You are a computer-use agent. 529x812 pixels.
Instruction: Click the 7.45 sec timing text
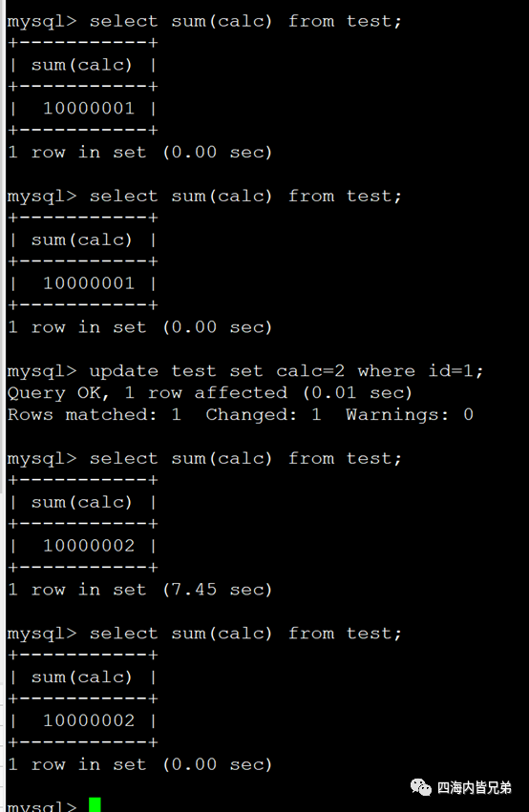217,590
